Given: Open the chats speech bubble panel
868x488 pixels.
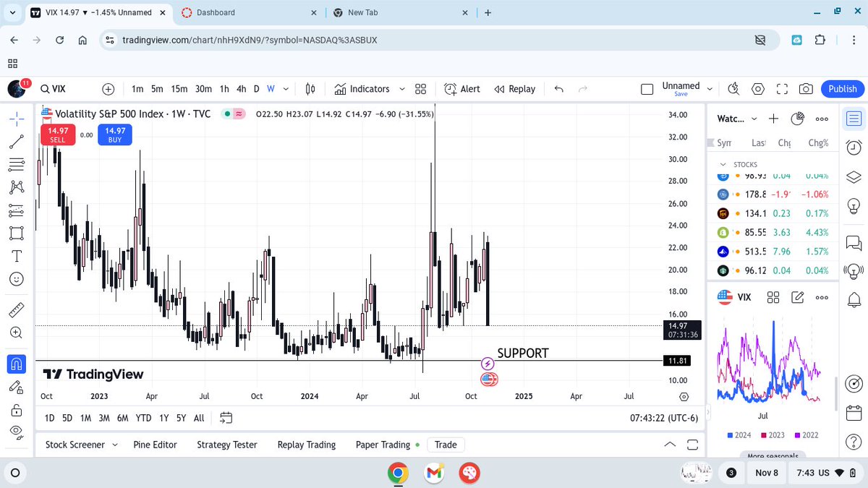Looking at the screenshot, I should tap(854, 242).
